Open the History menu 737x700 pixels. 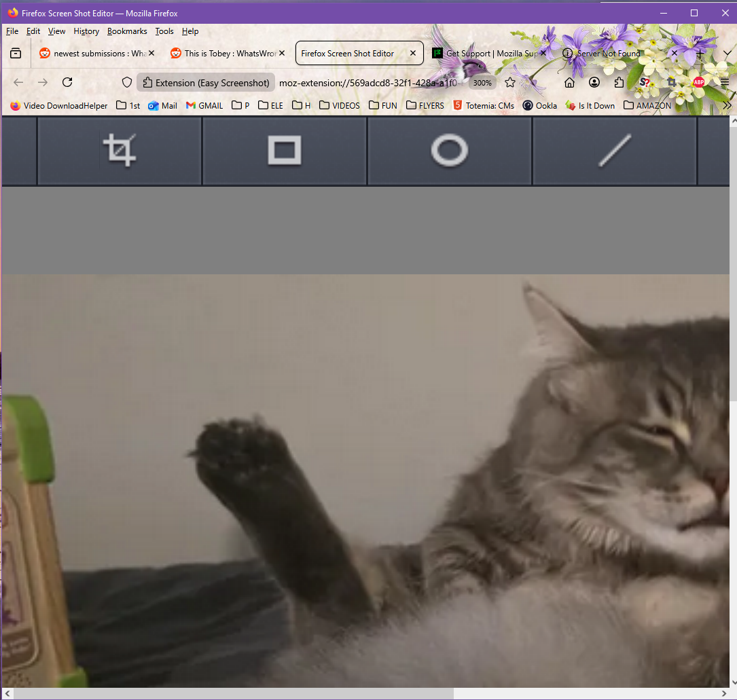(86, 31)
